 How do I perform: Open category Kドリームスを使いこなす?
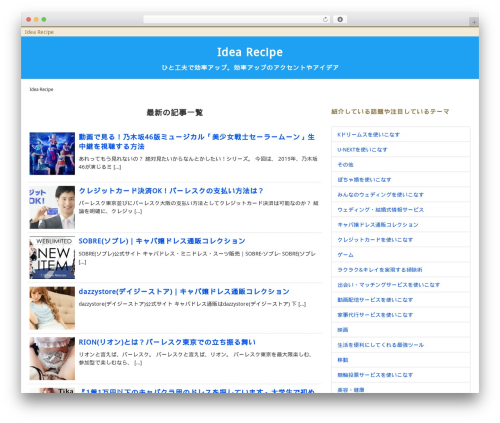click(x=368, y=135)
